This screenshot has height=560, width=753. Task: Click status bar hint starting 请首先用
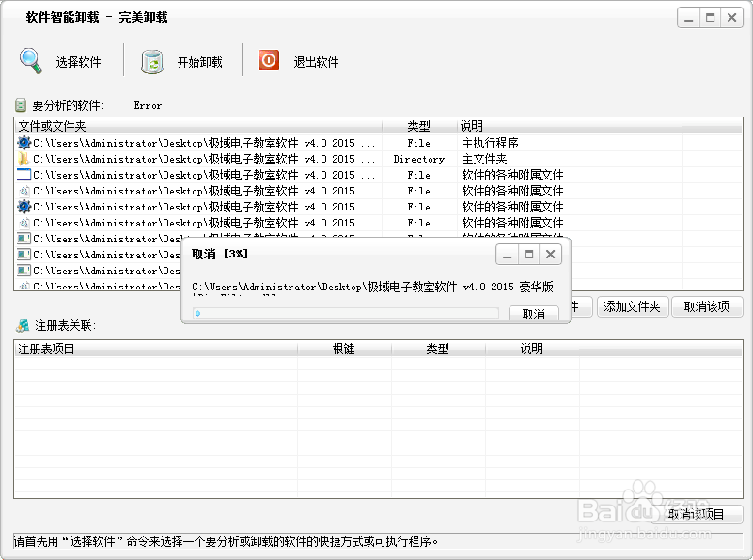(226, 541)
